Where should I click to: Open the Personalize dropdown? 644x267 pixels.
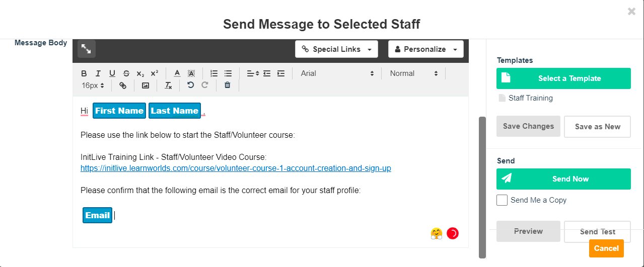(x=426, y=49)
